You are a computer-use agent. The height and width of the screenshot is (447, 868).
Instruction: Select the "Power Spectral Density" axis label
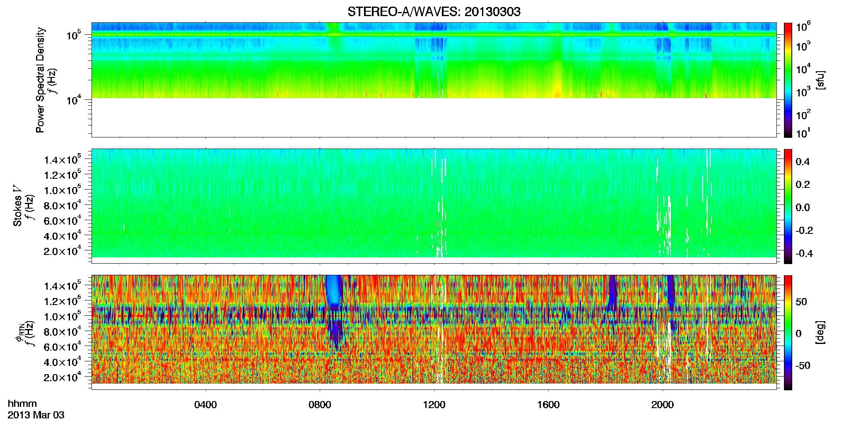40,80
